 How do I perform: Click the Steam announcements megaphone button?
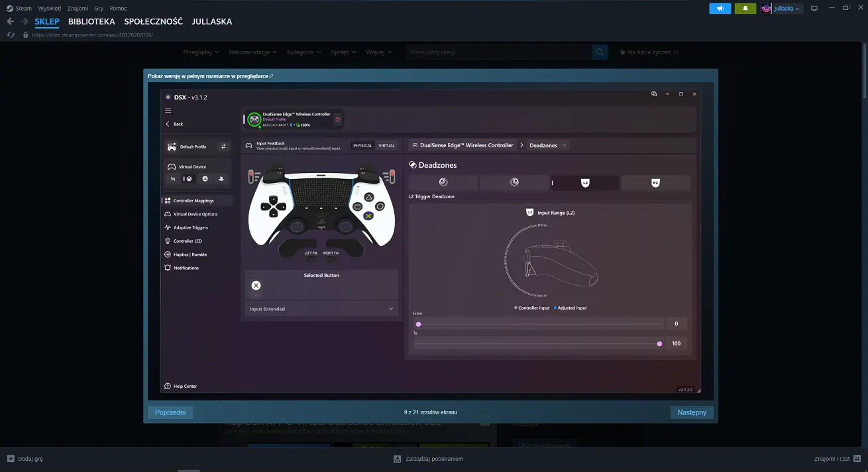tap(720, 9)
